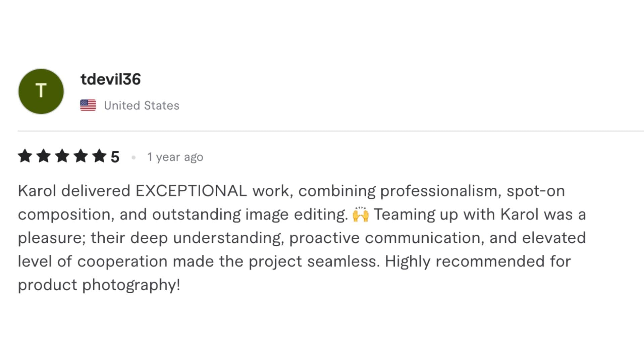Image resolution: width=644 pixels, height=362 pixels.
Task: Click the raised hands emoji
Action: 361,214
